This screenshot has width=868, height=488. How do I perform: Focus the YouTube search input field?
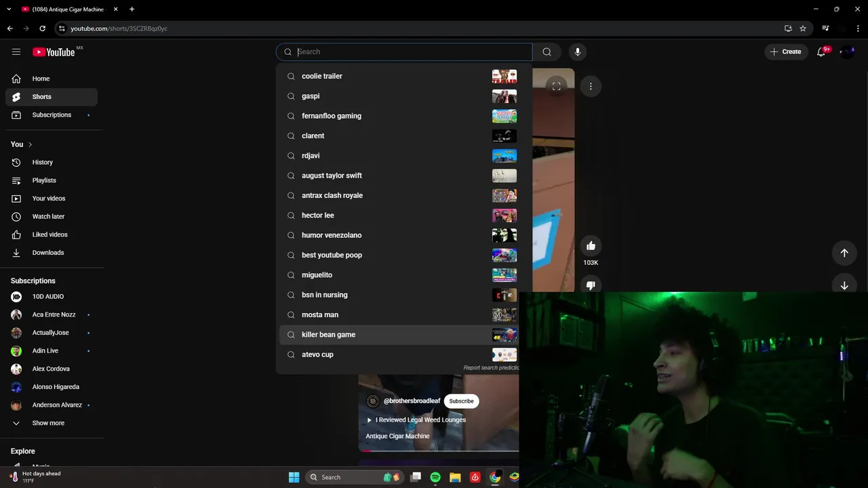pos(404,52)
